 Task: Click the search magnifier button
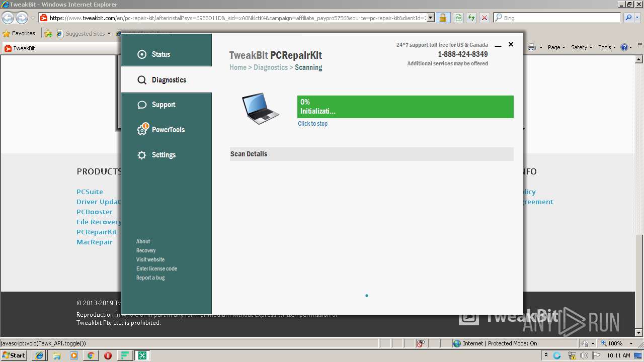627,18
